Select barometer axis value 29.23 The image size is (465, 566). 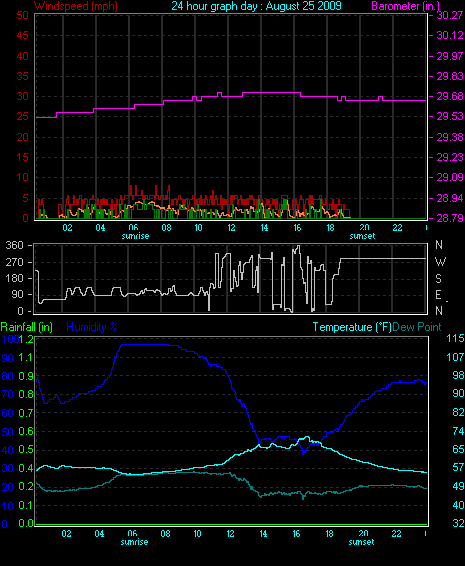tap(449, 157)
